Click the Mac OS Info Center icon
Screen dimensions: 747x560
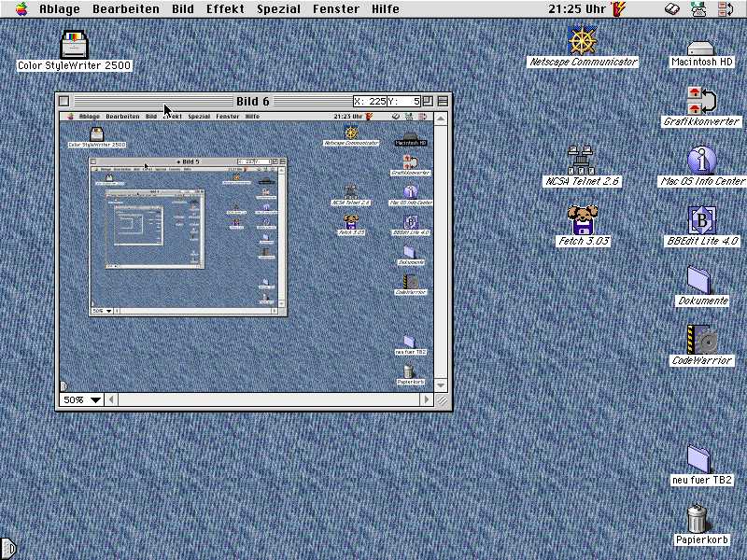(x=701, y=161)
